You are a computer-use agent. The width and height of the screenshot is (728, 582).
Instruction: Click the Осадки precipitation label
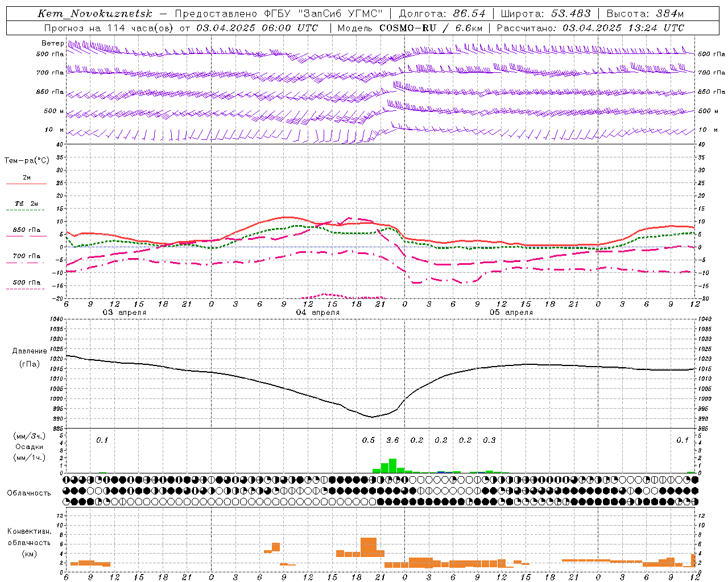tap(30, 447)
